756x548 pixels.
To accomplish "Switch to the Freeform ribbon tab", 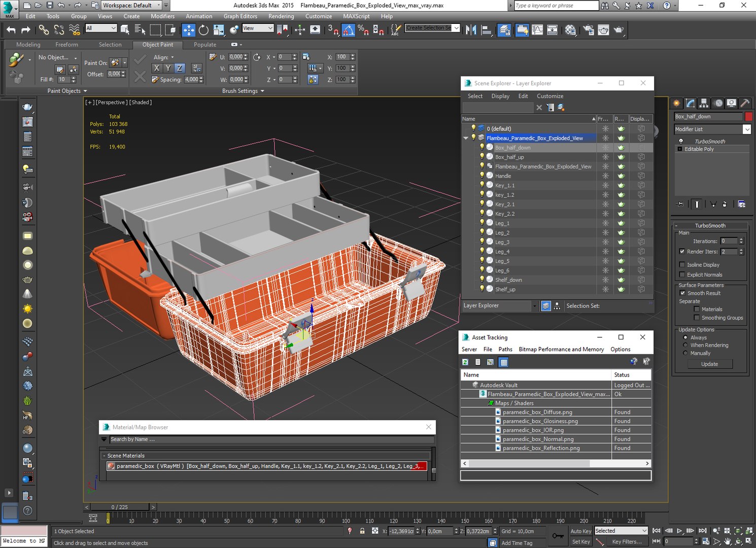I will pos(66,45).
